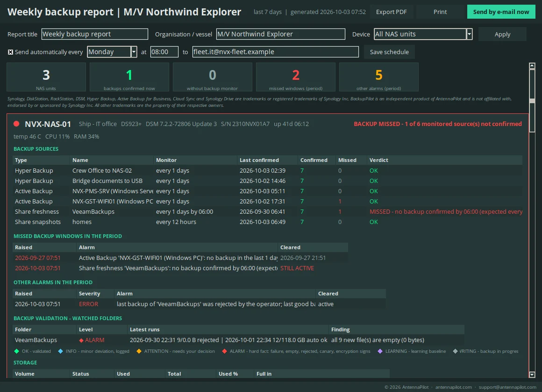Click the Verdict column header
Viewport: 542px width, 392px height.
pyautogui.click(x=379, y=160)
